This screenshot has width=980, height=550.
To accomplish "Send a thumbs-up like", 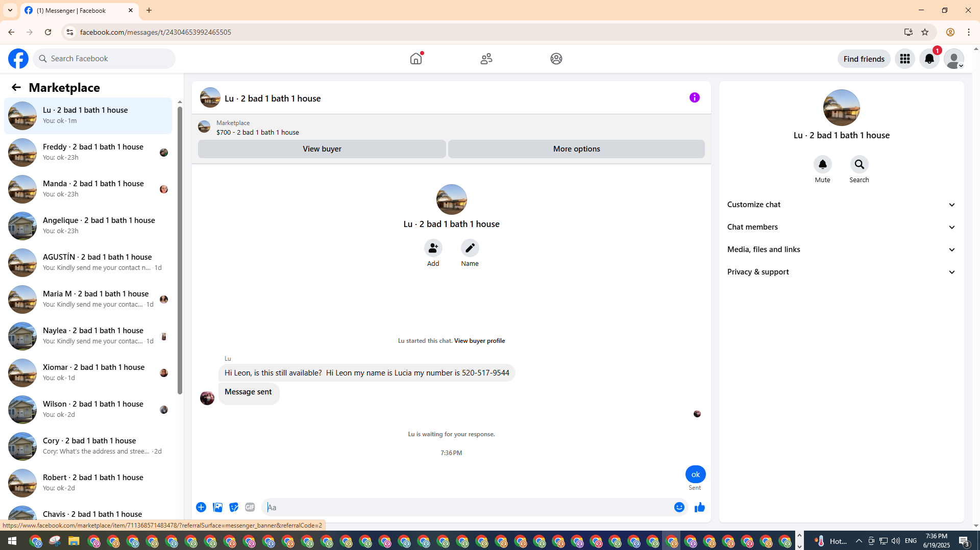I will pyautogui.click(x=700, y=507).
